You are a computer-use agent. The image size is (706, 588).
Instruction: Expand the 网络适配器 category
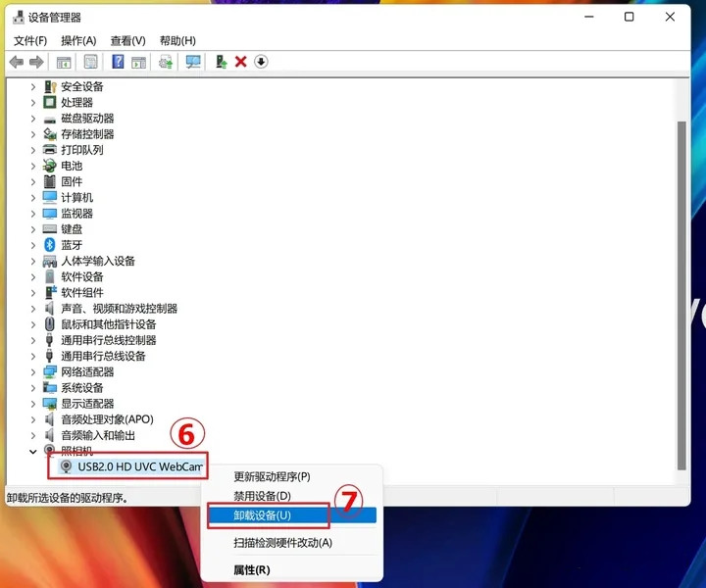[33, 372]
